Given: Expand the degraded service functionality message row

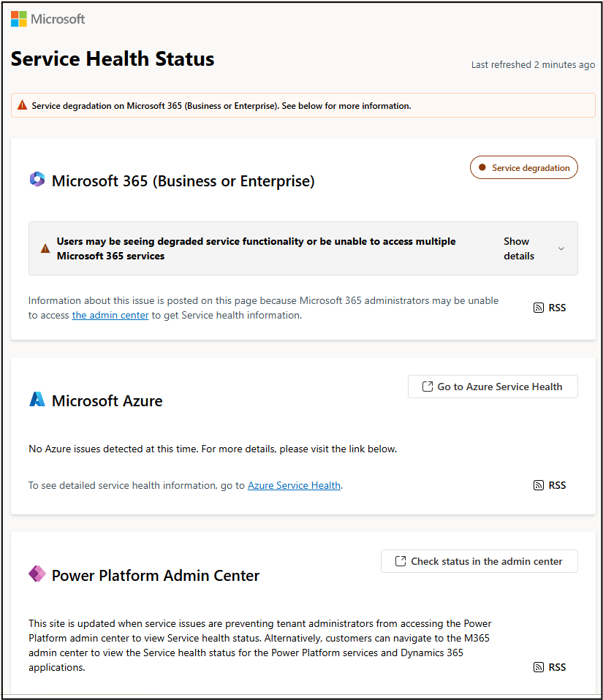Looking at the screenshot, I should 256,248.
